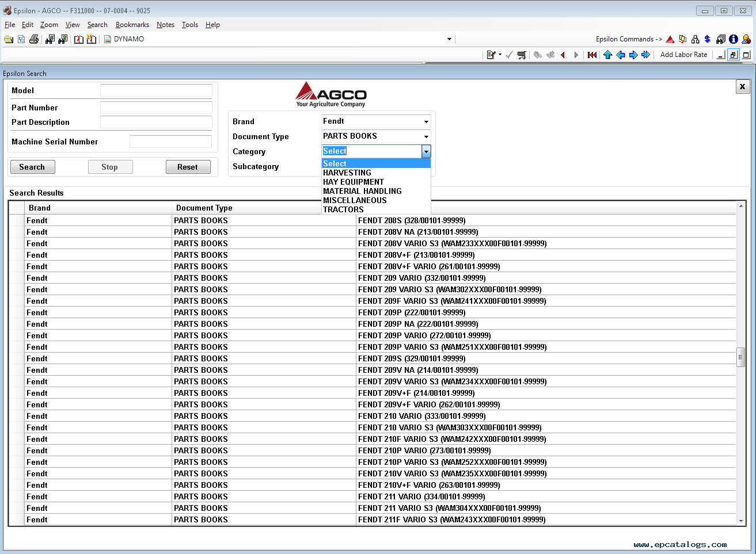The height and width of the screenshot is (554, 756).
Task: Click the user profile icon
Action: [x=746, y=39]
